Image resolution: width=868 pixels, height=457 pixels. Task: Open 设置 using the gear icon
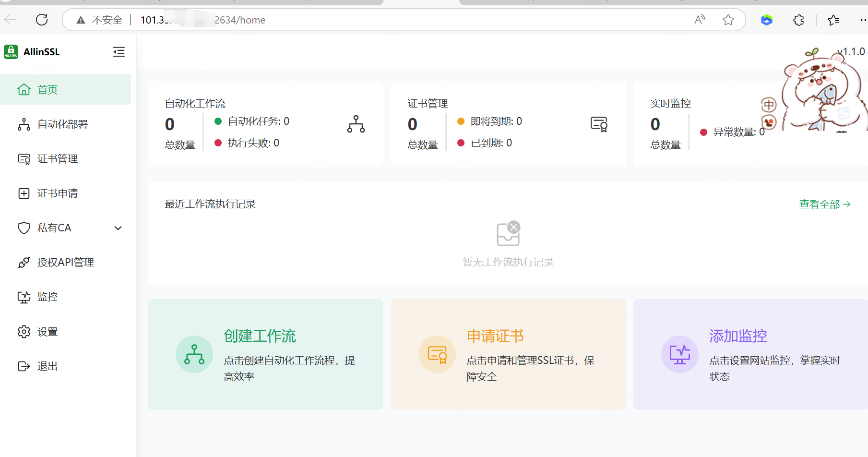click(24, 332)
